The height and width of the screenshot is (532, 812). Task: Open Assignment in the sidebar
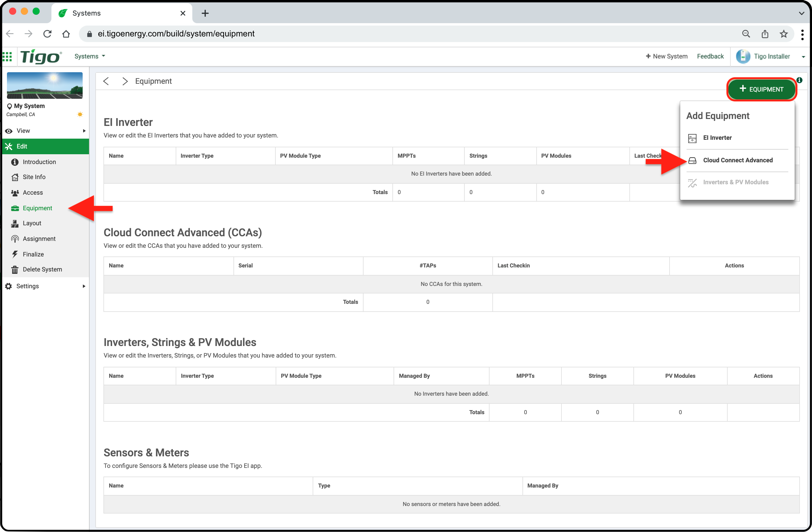[x=39, y=239]
